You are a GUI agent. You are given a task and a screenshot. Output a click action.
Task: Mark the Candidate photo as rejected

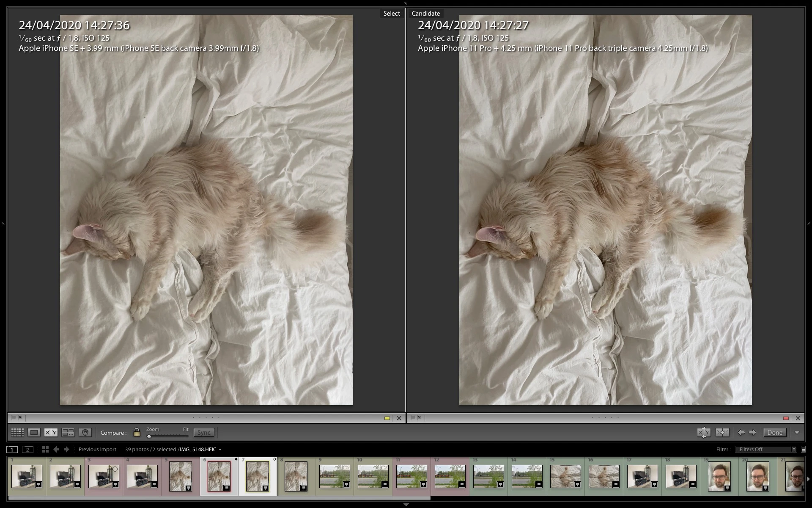pyautogui.click(x=419, y=417)
